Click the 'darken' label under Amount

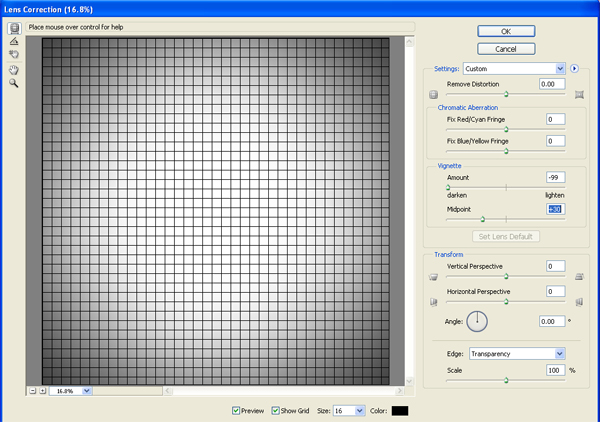point(457,195)
